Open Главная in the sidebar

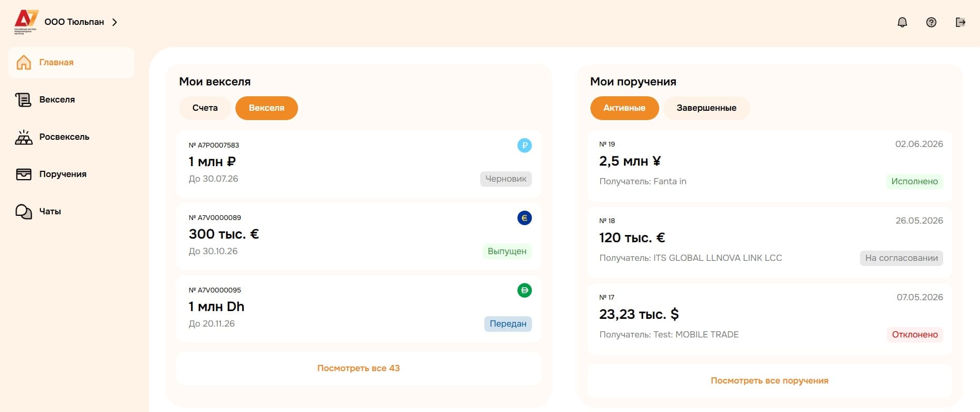pos(71,63)
